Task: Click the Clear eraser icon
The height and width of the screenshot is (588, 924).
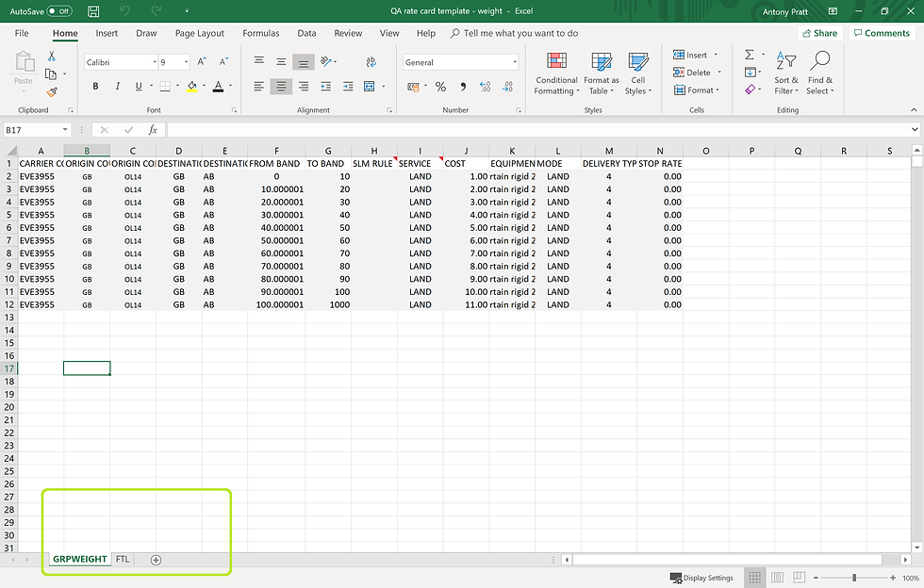Action: tap(750, 90)
